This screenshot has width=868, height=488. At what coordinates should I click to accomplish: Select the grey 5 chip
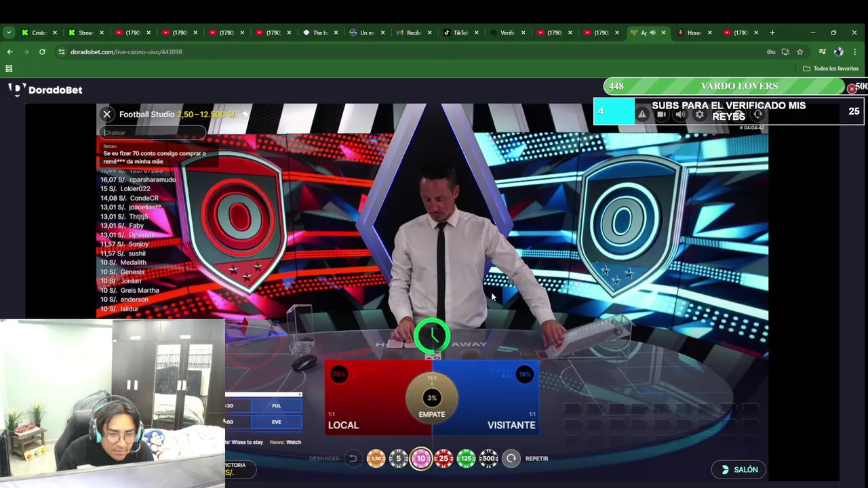(x=398, y=459)
